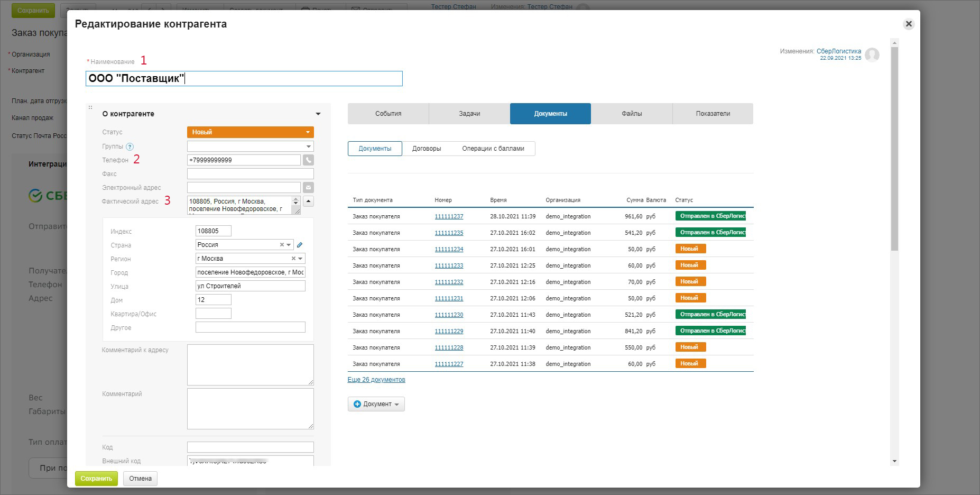Click the Сохранить button in the dialog footer
The width and height of the screenshot is (980, 495).
(96, 479)
